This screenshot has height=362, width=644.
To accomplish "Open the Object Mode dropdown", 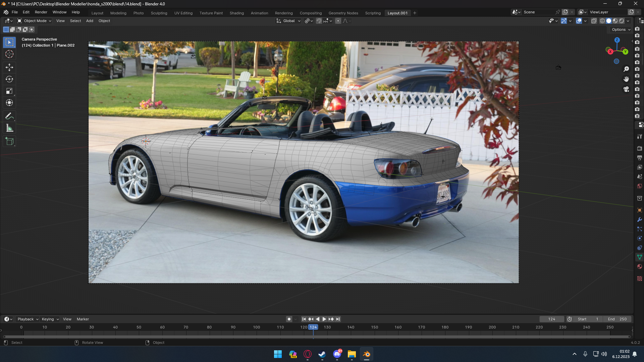I will pos(34,21).
